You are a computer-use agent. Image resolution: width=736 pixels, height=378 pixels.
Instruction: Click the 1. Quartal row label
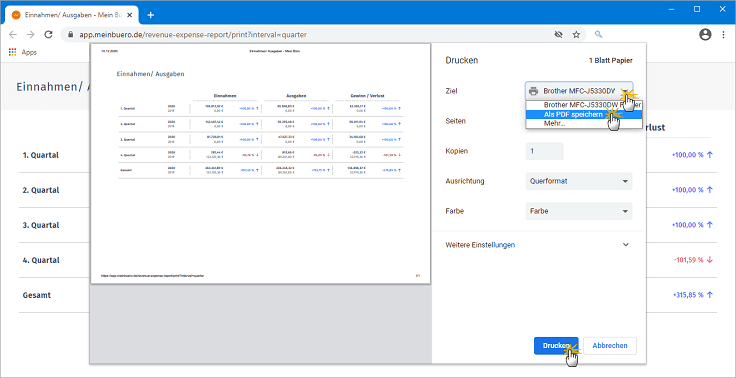coord(41,155)
